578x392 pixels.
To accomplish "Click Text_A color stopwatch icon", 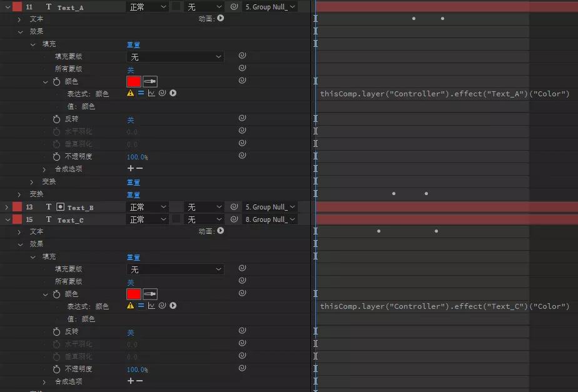I will [x=56, y=82].
